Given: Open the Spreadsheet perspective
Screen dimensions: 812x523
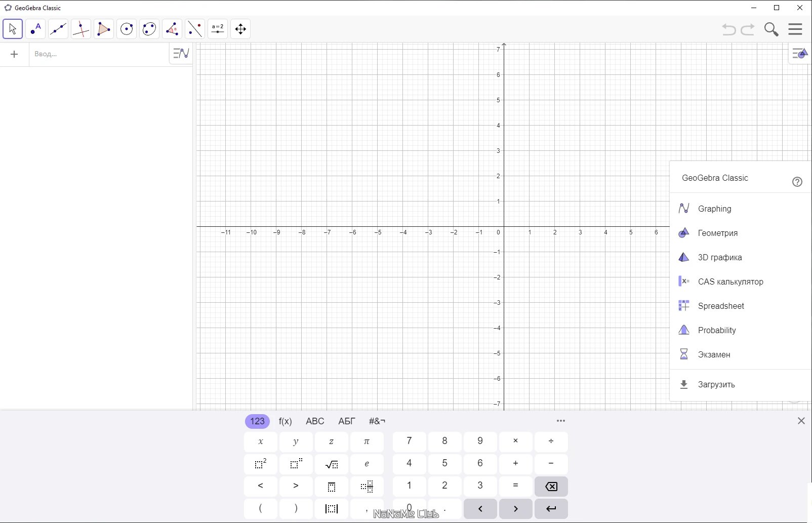Looking at the screenshot, I should point(741,306).
